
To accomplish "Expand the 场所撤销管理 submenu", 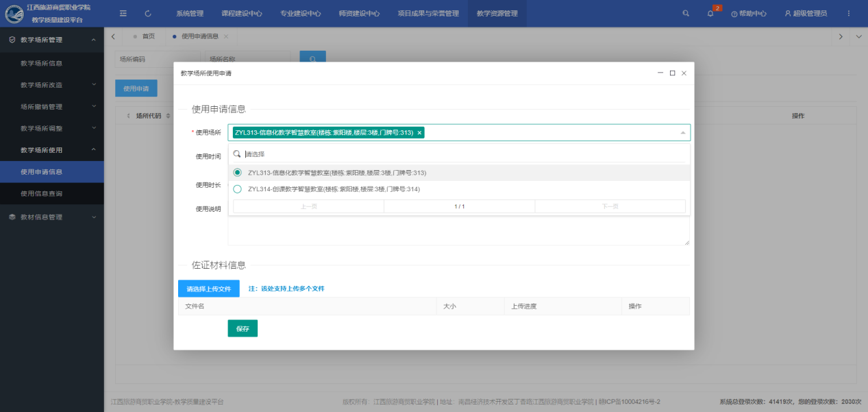I will pyautogui.click(x=94, y=106).
